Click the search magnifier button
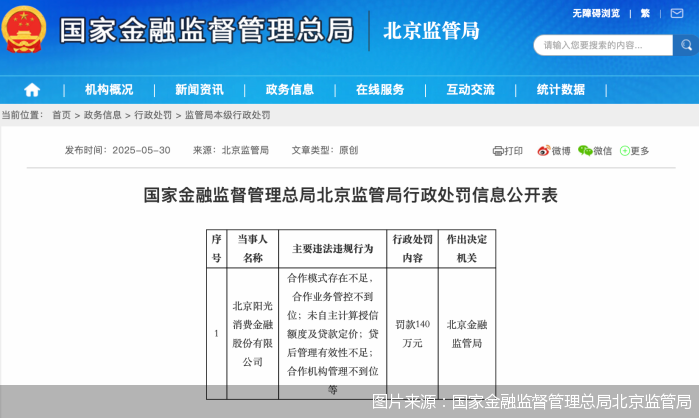The image size is (699, 418). [686, 45]
